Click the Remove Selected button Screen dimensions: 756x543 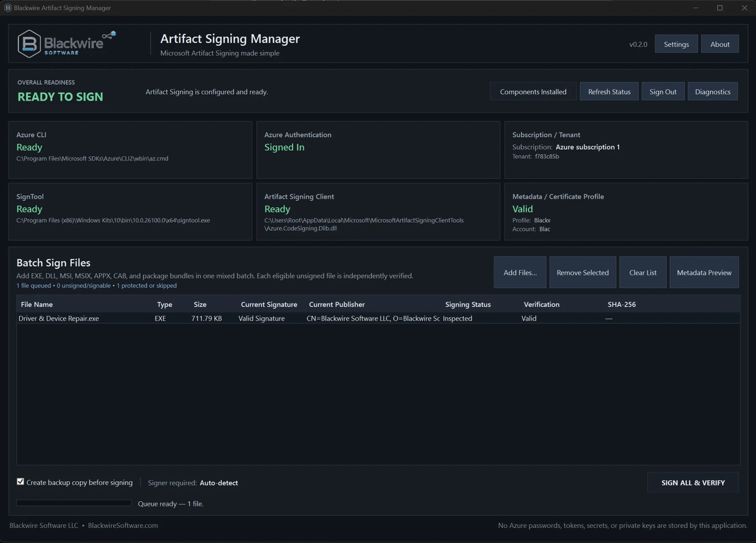pyautogui.click(x=583, y=272)
